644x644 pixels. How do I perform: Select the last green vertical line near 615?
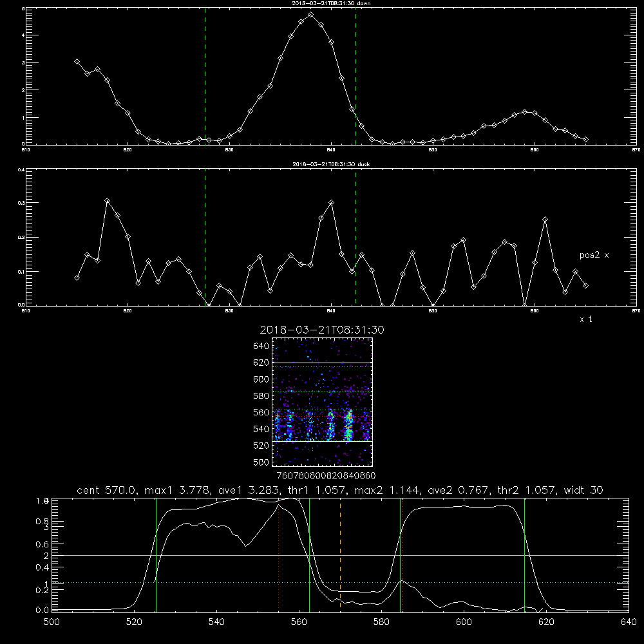point(524,554)
